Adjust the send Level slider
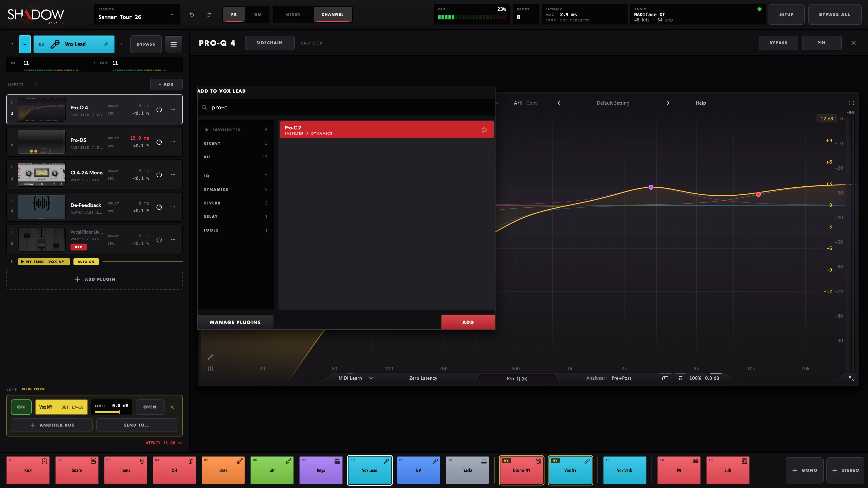The width and height of the screenshot is (868, 488). (x=107, y=412)
